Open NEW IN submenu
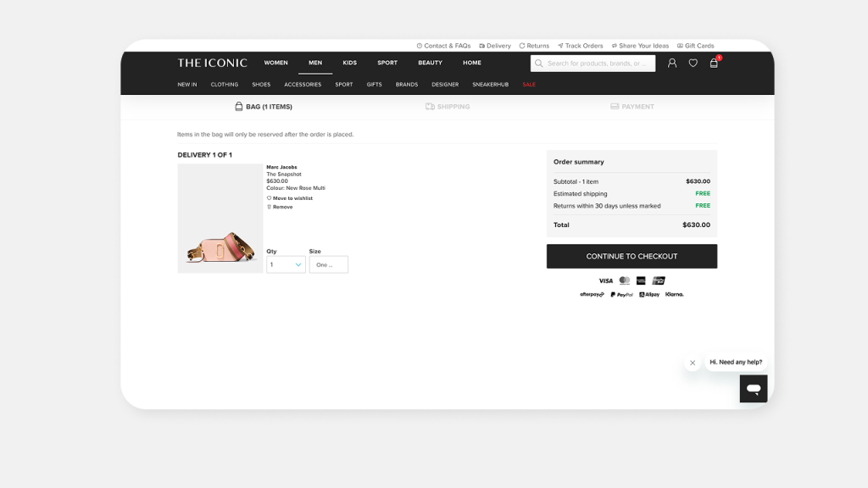868x488 pixels. coord(187,85)
